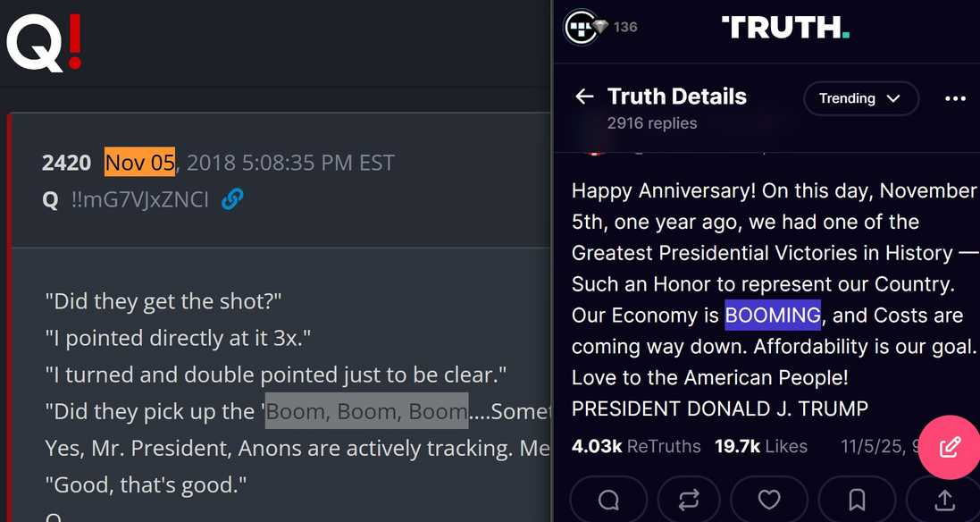Go back using the Truth Details arrow
This screenshot has height=522, width=980.
584,97
